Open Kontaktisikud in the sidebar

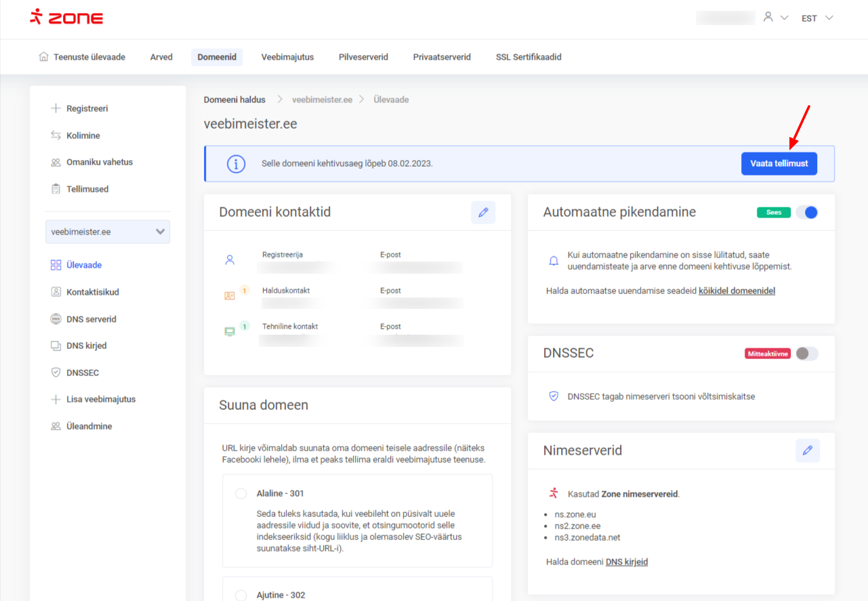(x=92, y=292)
